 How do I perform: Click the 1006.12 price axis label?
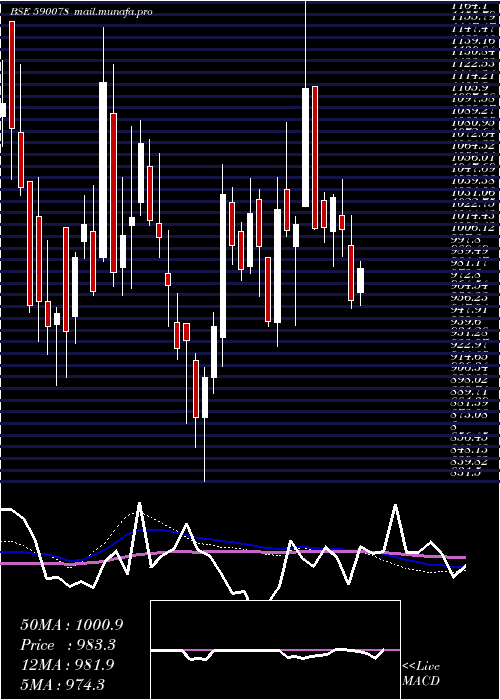click(x=473, y=228)
